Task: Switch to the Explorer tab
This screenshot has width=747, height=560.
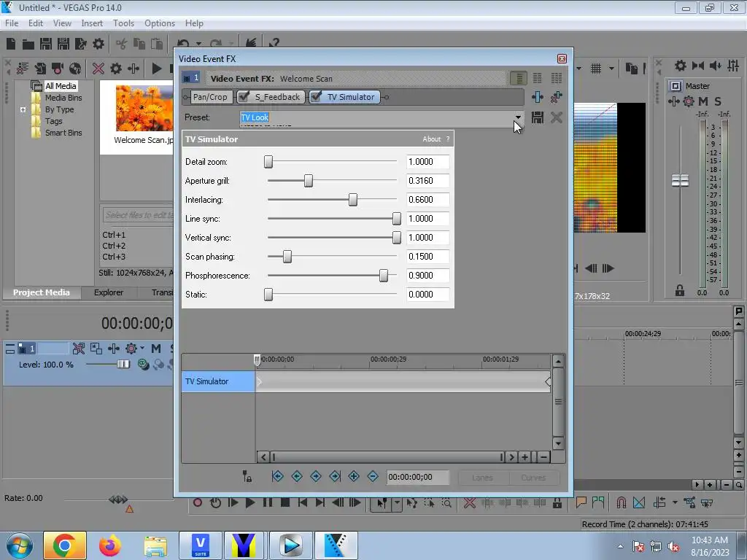Action: pos(109,292)
